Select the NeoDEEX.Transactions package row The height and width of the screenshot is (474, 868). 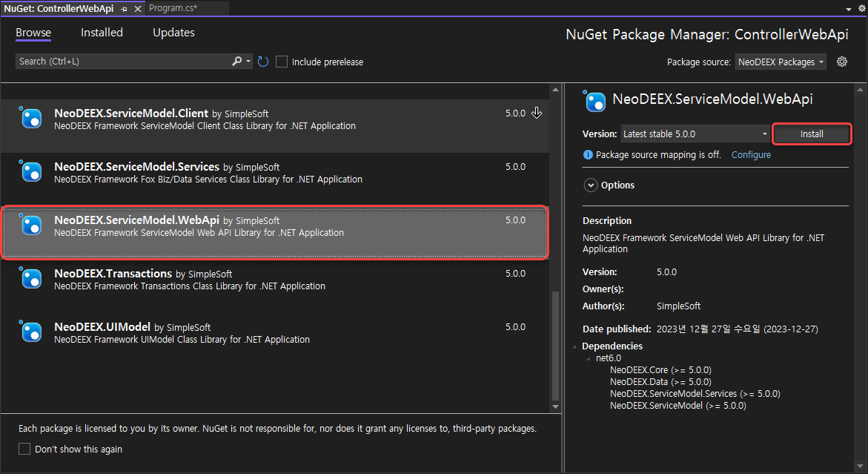(x=274, y=286)
